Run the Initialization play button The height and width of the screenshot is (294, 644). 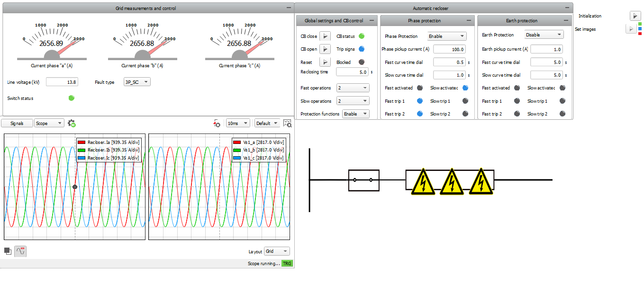(x=635, y=16)
